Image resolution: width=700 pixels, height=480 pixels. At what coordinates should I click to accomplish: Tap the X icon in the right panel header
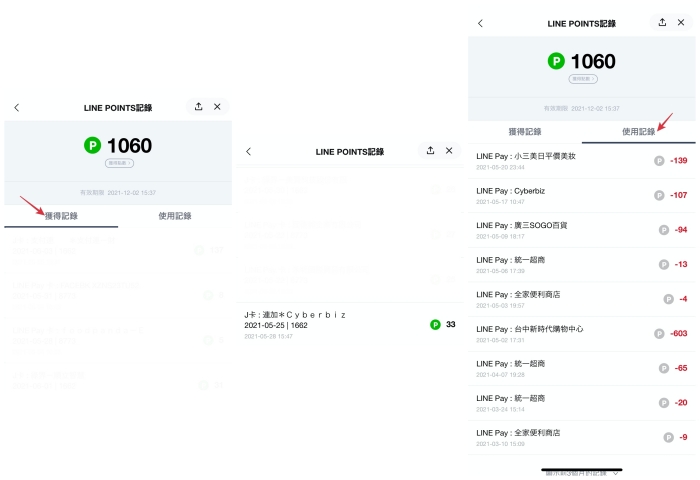681,22
